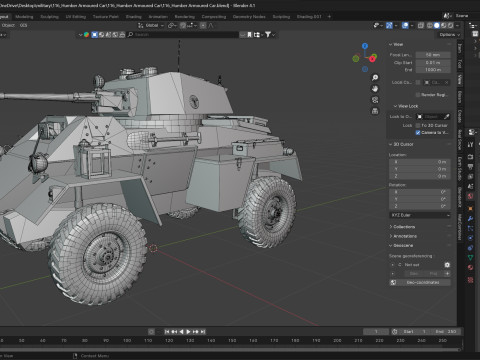
Task: Add a new workspace with plus button
Action: (329, 16)
